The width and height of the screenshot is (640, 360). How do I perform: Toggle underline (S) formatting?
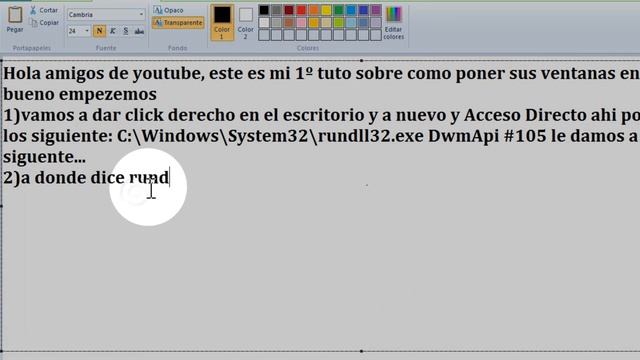(126, 31)
